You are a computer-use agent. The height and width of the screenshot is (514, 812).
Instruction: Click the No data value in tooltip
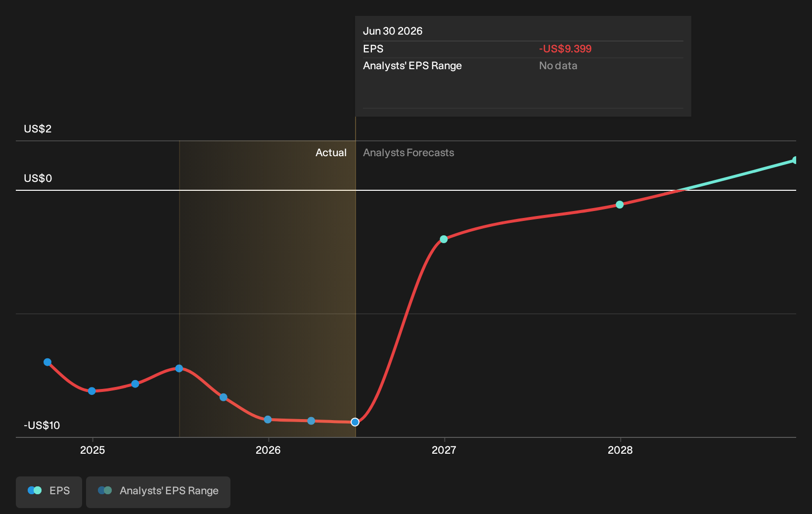coord(558,66)
